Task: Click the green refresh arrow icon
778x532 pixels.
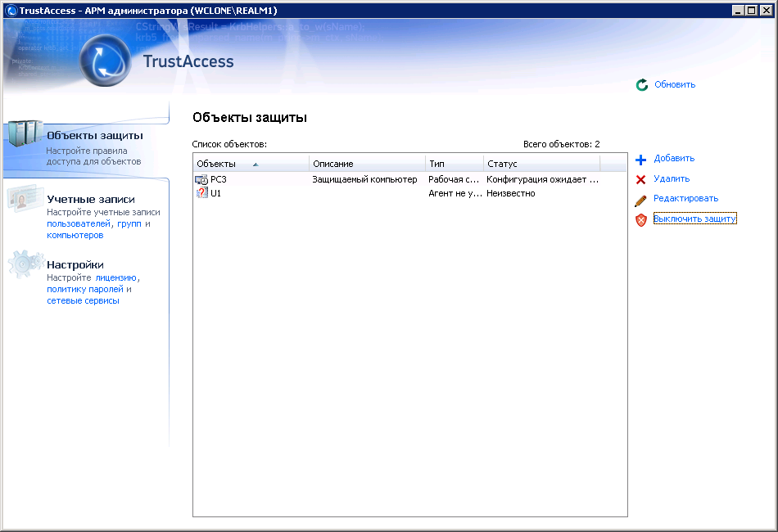Action: [641, 85]
